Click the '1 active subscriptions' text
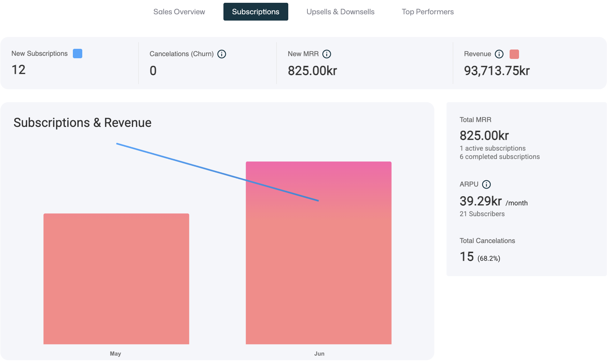This screenshot has height=364, width=610. 493,148
